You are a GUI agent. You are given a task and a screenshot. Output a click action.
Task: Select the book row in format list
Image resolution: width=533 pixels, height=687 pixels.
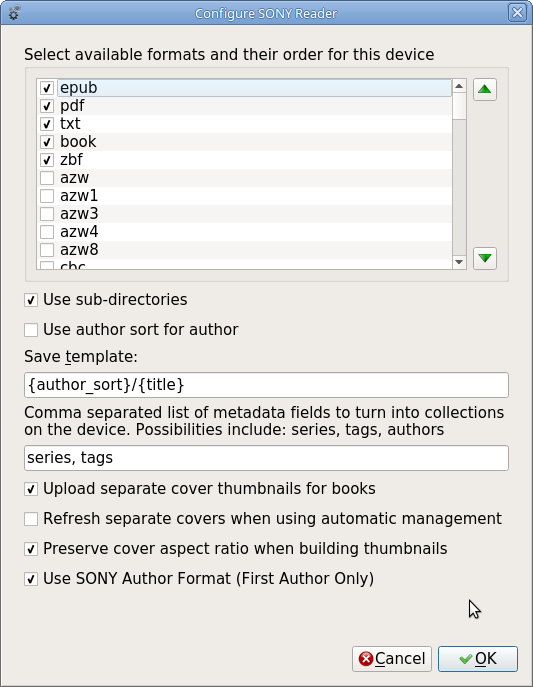tap(244, 142)
